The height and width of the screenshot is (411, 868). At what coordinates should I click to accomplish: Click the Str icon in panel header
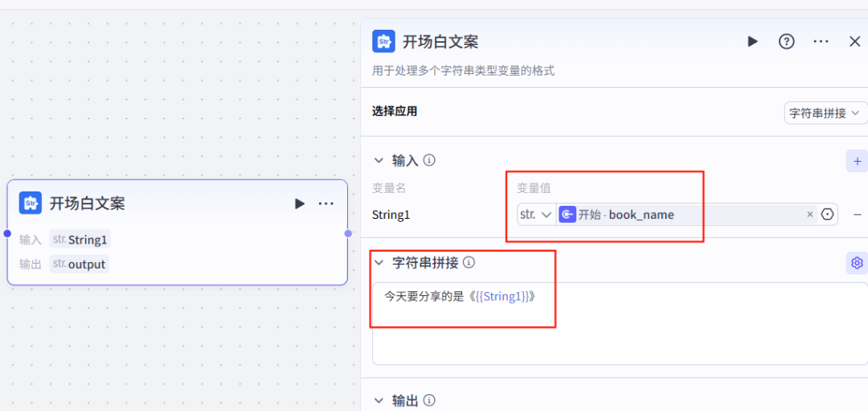click(x=383, y=42)
